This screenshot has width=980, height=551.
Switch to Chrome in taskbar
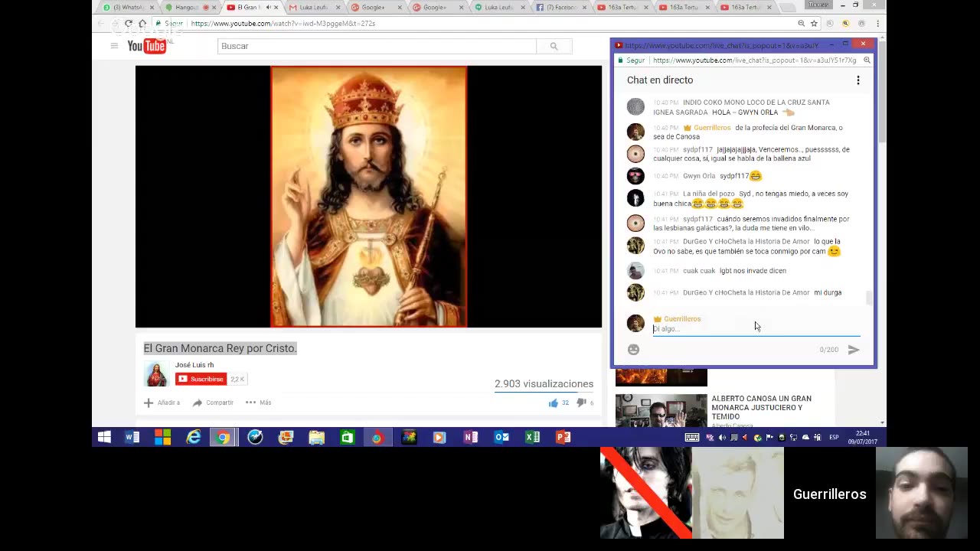tap(223, 437)
